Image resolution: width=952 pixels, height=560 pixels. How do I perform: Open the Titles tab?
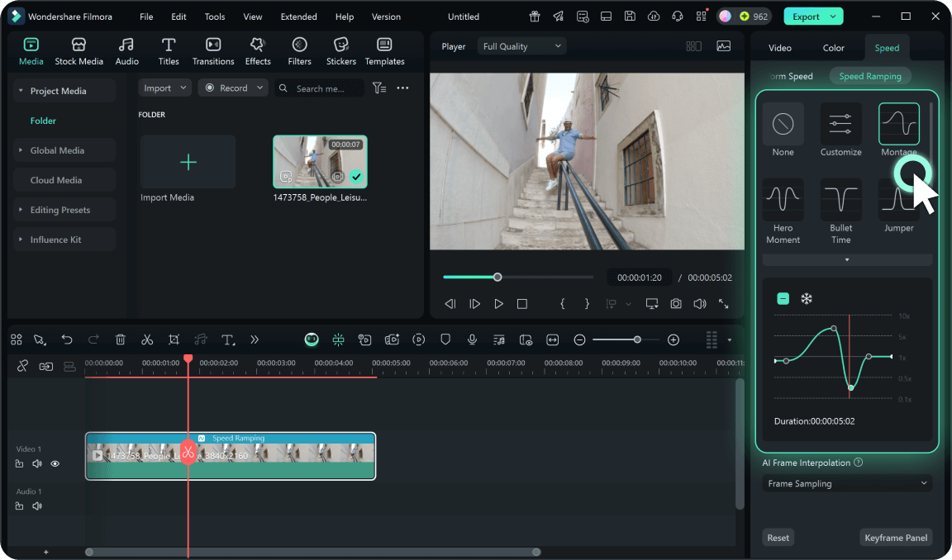click(169, 51)
